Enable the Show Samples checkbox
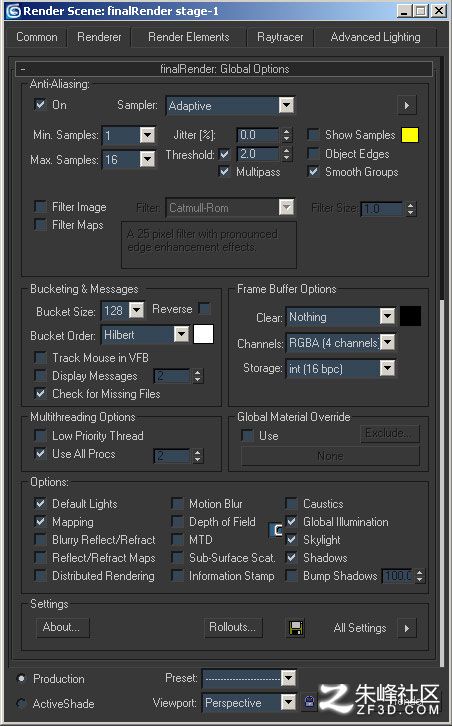Screen dimensions: 452x726 314,135
